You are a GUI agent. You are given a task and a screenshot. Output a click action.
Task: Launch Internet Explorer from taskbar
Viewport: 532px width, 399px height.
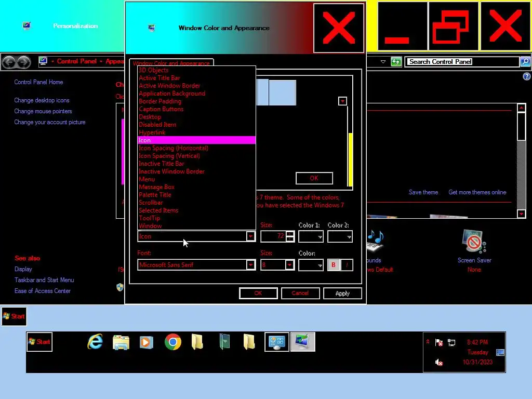[96, 342]
